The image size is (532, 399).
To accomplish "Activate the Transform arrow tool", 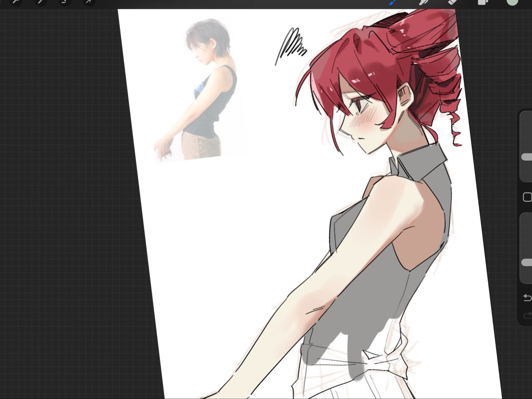I will 89,2.
